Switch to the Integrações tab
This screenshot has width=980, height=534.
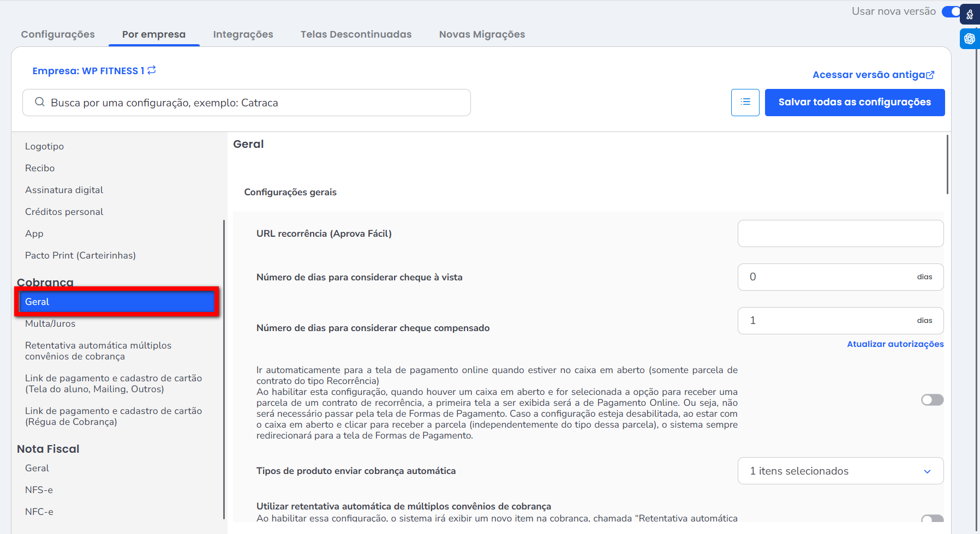click(x=243, y=34)
